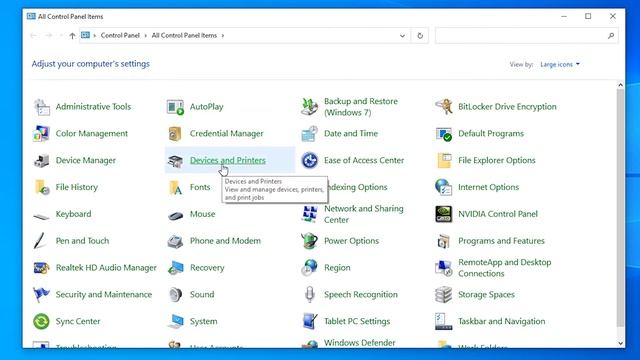Viewport: 640px width, 360px height.
Task: Open the Device Manager icon
Action: [42, 161]
